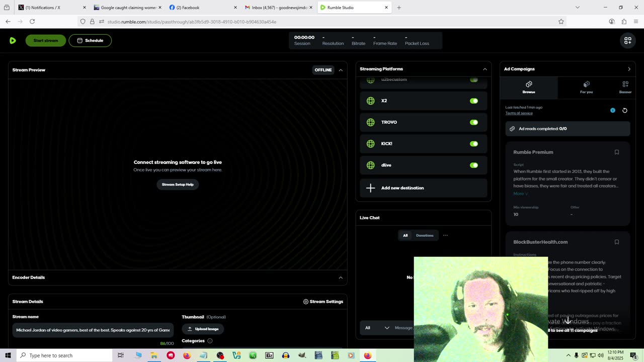This screenshot has height=362, width=644.
Task: Click the Rumble logo icon
Action: click(x=13, y=41)
